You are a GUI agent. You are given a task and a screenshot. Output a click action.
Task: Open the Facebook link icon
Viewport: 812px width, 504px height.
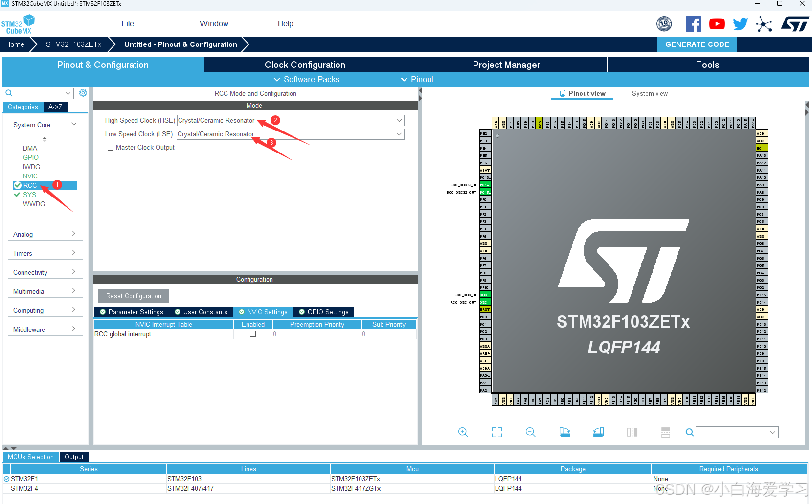694,24
